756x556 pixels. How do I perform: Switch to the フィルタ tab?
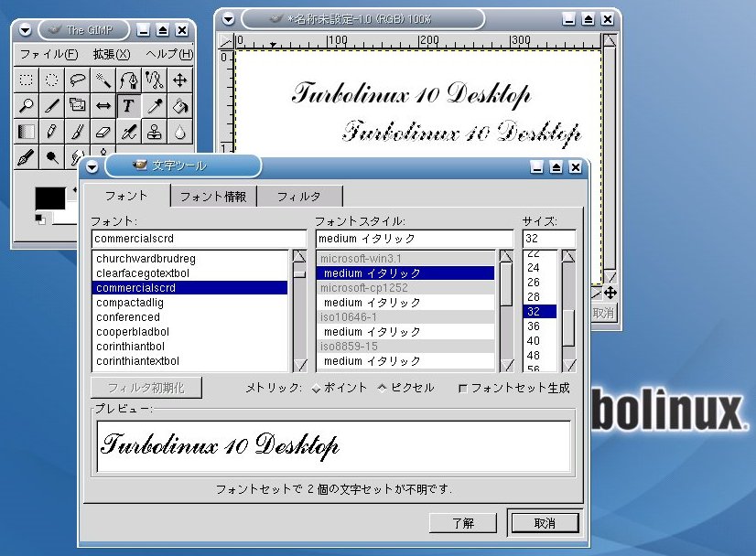(x=299, y=197)
